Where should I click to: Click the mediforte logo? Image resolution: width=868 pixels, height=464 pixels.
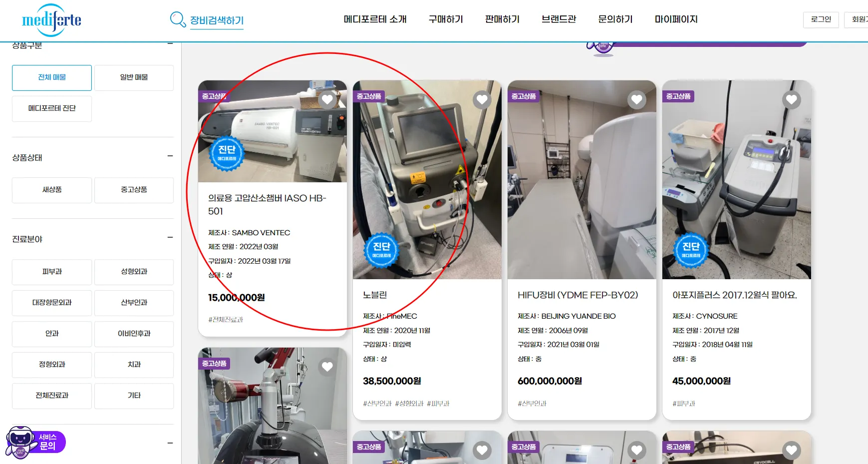click(51, 20)
